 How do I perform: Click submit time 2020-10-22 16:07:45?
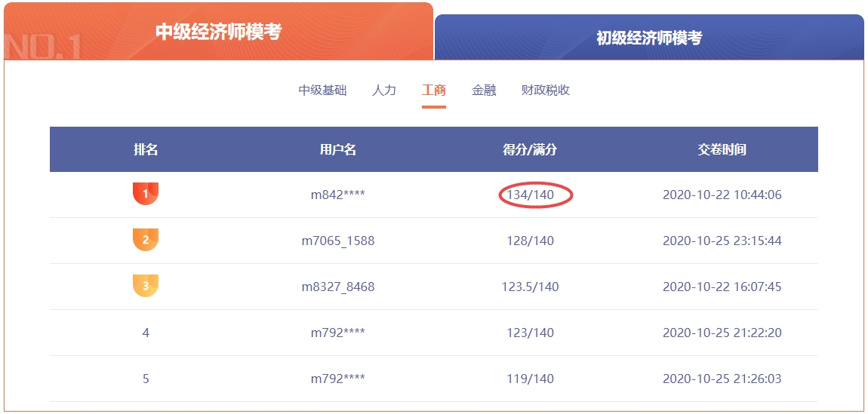[722, 287]
